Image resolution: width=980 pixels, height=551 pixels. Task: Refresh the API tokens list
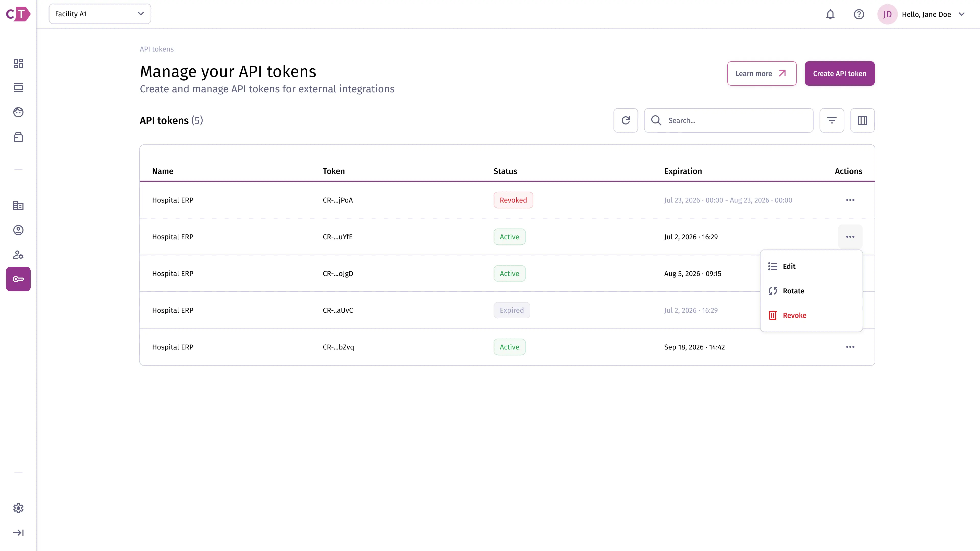point(626,121)
